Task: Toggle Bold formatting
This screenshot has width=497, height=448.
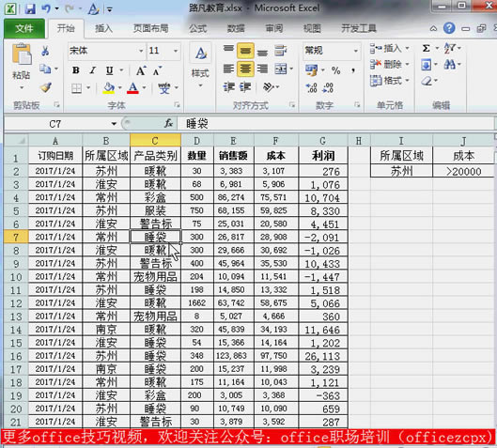Action: 76,70
